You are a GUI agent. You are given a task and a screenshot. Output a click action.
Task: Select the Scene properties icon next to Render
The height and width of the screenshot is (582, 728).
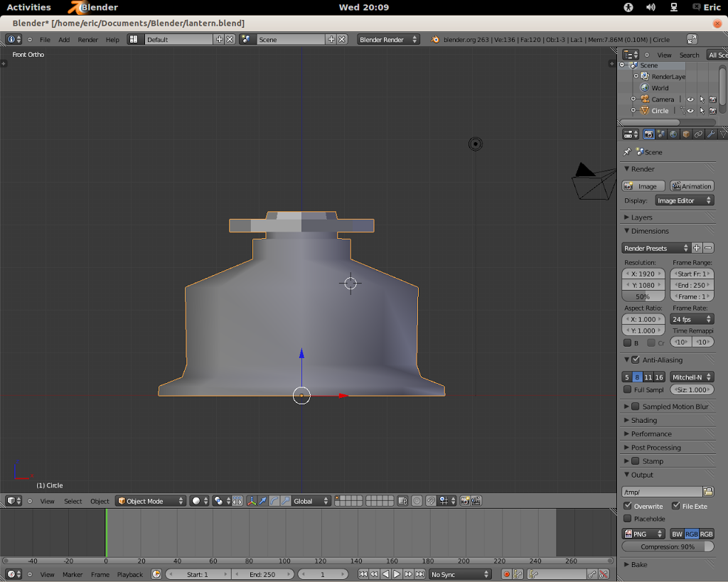click(661, 134)
